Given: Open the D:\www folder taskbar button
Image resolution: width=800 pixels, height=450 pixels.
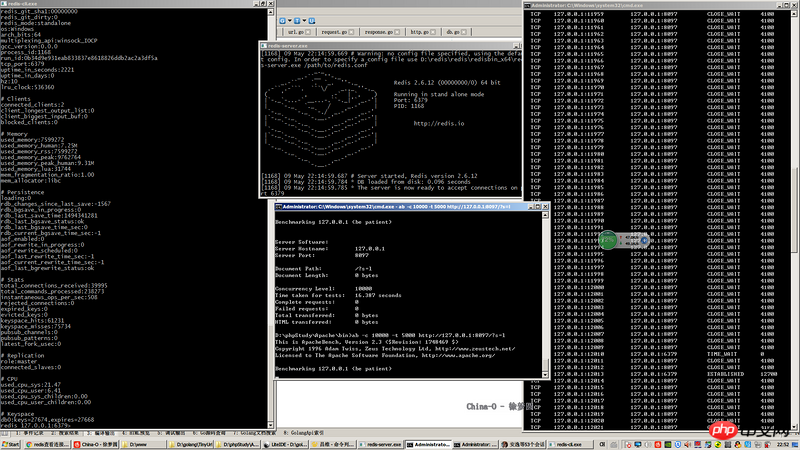Looking at the screenshot, I should 143,444.
